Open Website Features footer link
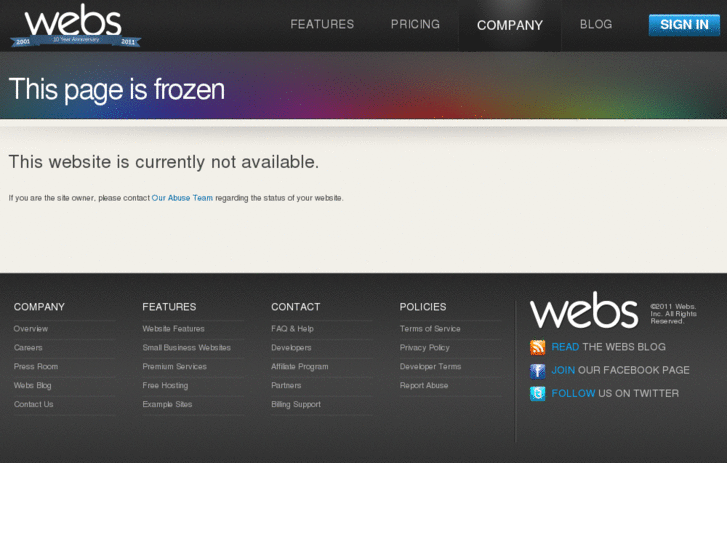 (x=173, y=329)
